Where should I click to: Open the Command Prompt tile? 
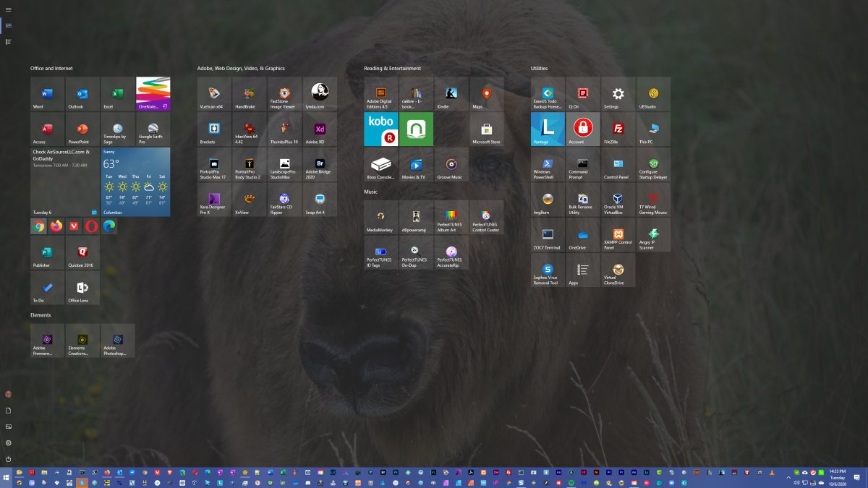pos(583,165)
